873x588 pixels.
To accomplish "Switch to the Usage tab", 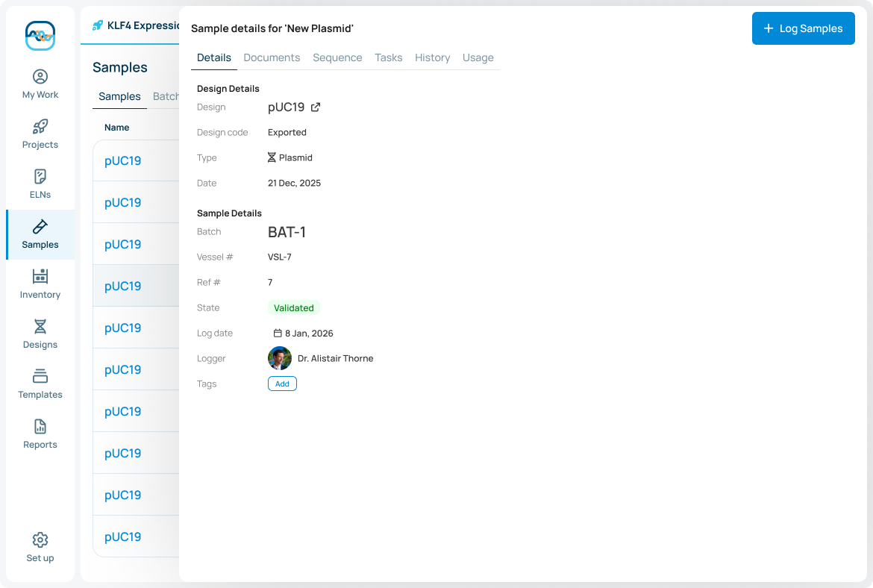I will click(478, 57).
